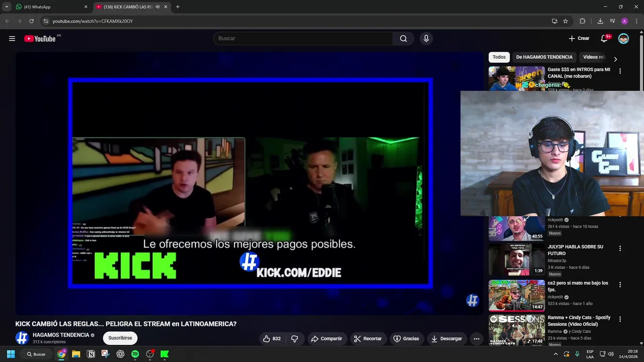Click the Suscribirse button
Screen dimensions: 644x362
(120, 338)
